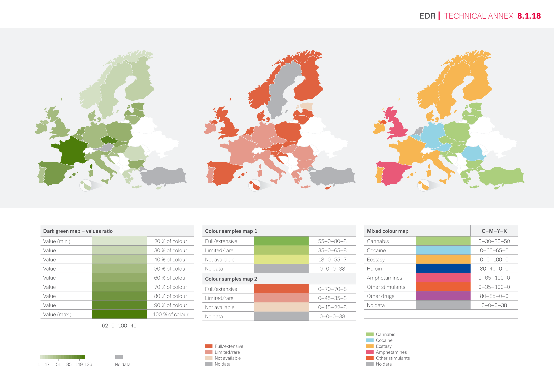
Task: Select the 100 % of colour green swatch
Action: coord(119,314)
